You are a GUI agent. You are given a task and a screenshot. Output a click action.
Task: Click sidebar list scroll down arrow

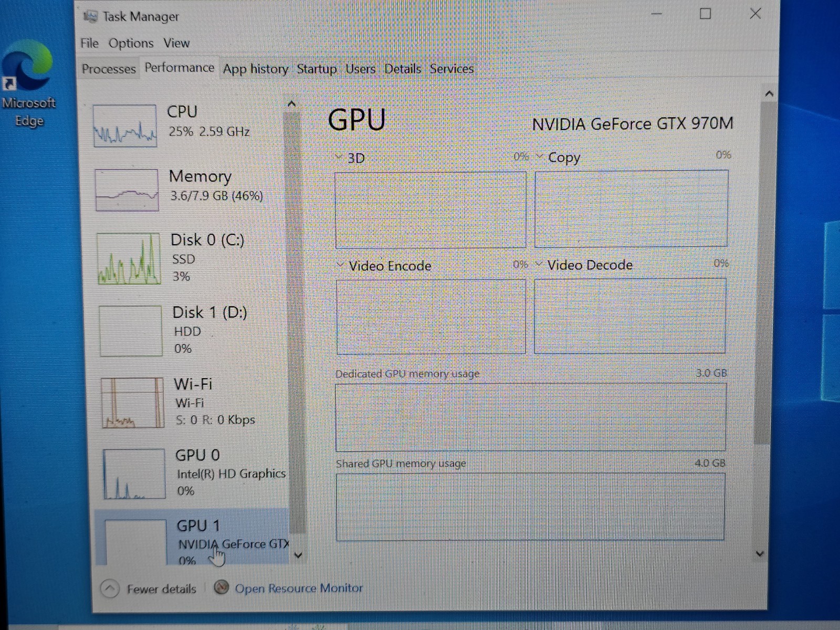click(x=298, y=555)
